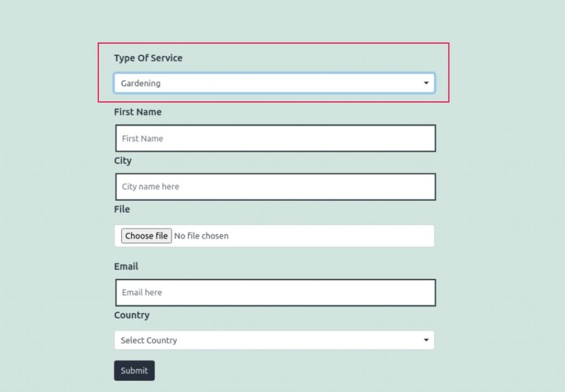Click the Country label text
Screen dimensions: 565x392
(131, 315)
